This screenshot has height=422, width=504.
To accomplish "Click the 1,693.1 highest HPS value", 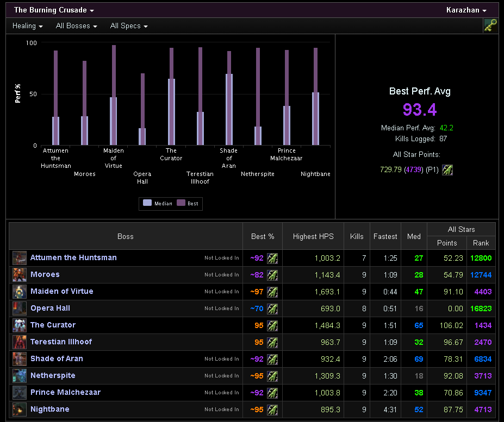I will 327,292.
